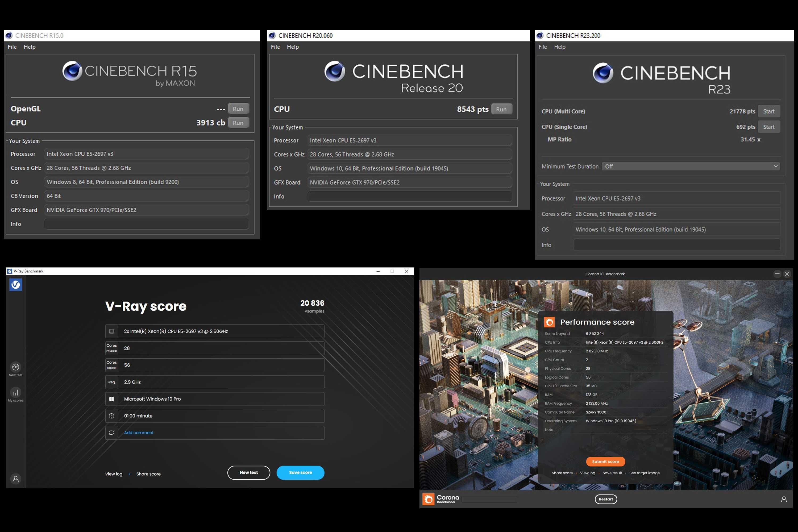Open File menu in Cinebench R15
The image size is (798, 532).
click(x=12, y=47)
